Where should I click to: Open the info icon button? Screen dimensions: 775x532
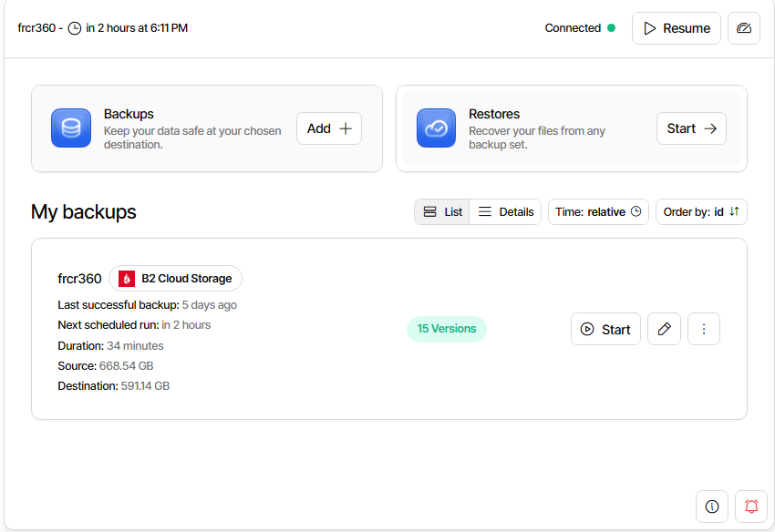(712, 506)
